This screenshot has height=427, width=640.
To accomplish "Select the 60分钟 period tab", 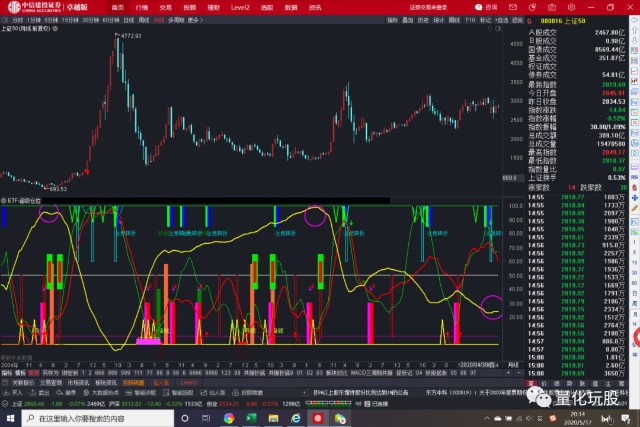I will click(108, 19).
